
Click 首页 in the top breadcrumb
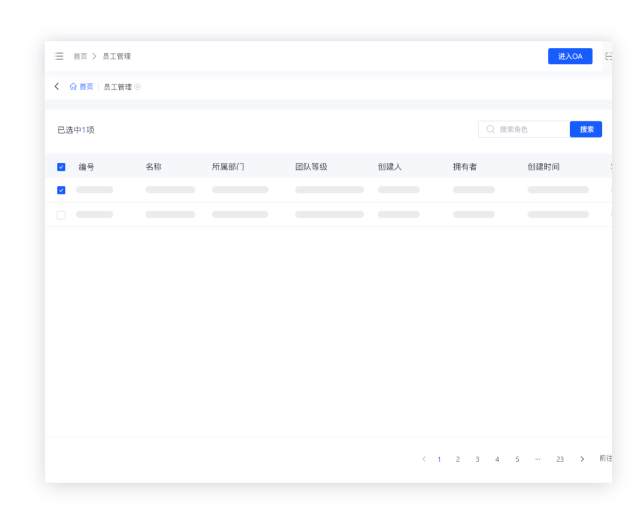coord(80,57)
